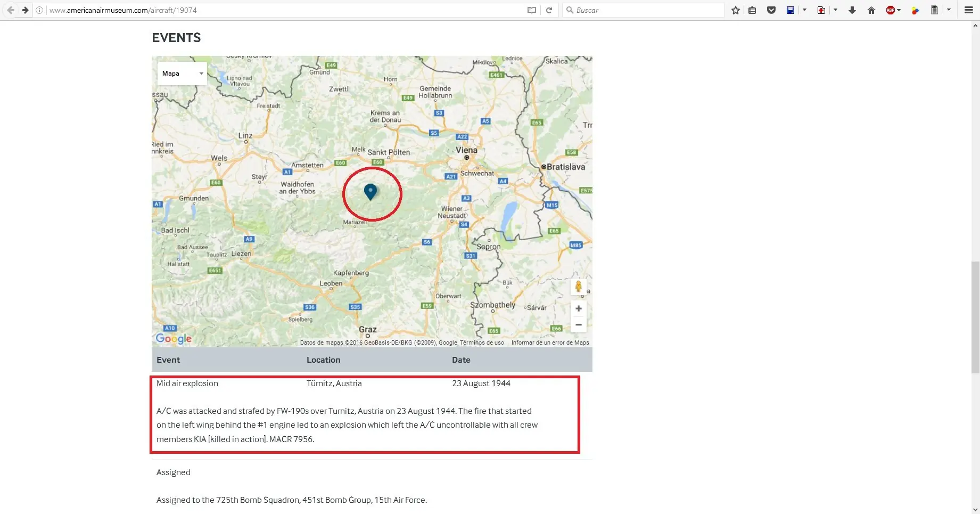Open the red cross extension's dropdown arrow

pos(835,10)
